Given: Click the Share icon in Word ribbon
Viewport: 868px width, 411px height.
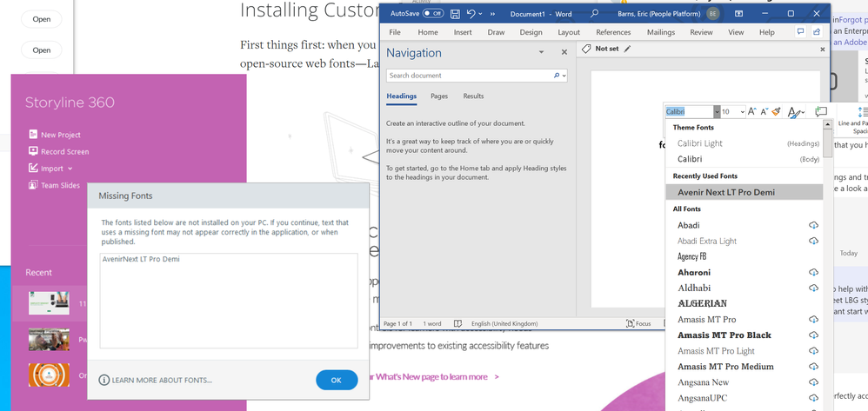Looking at the screenshot, I should click(816, 31).
